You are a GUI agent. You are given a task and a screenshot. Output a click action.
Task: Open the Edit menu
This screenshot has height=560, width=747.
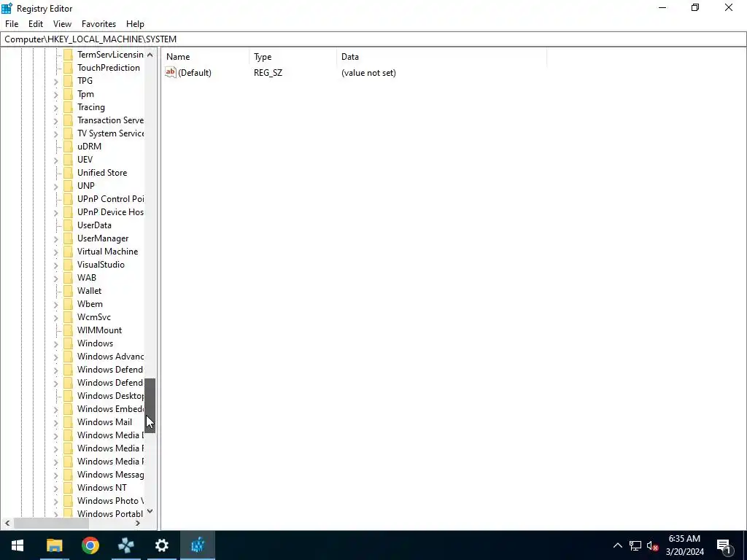pos(36,24)
